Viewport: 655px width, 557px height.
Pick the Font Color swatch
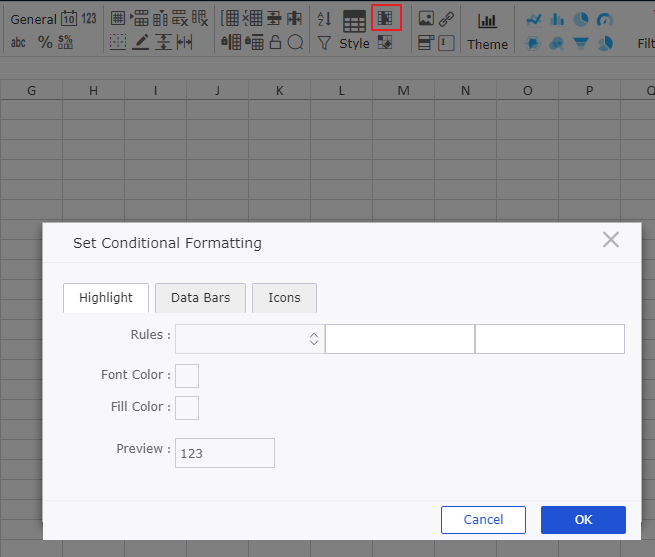(187, 376)
